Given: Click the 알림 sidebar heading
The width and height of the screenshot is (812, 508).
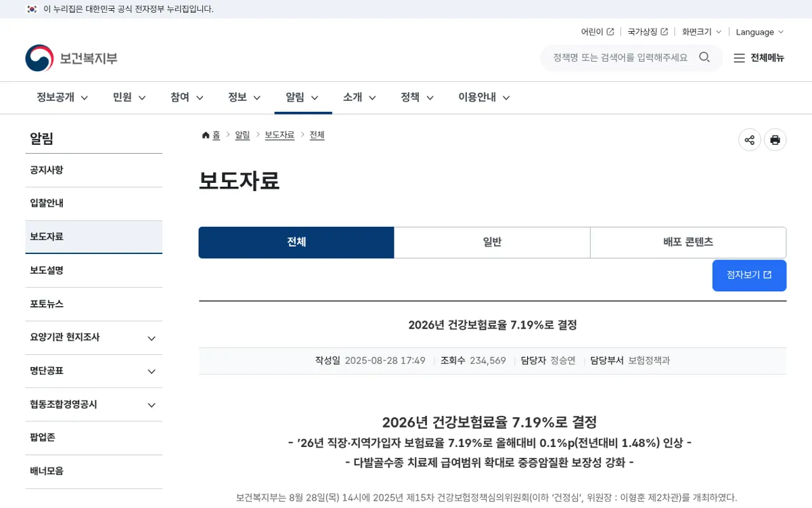Looking at the screenshot, I should pyautogui.click(x=41, y=139).
